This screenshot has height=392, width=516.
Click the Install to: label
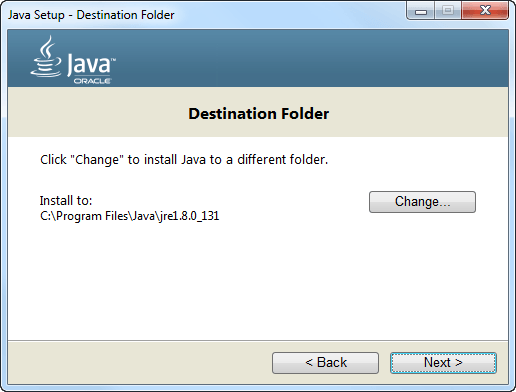[66, 201]
